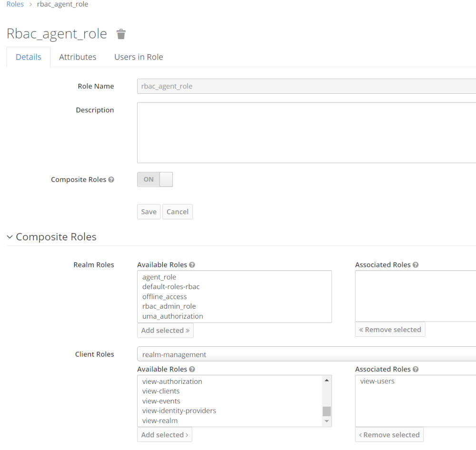Click the client roles list scrollbar thumb

click(x=327, y=411)
